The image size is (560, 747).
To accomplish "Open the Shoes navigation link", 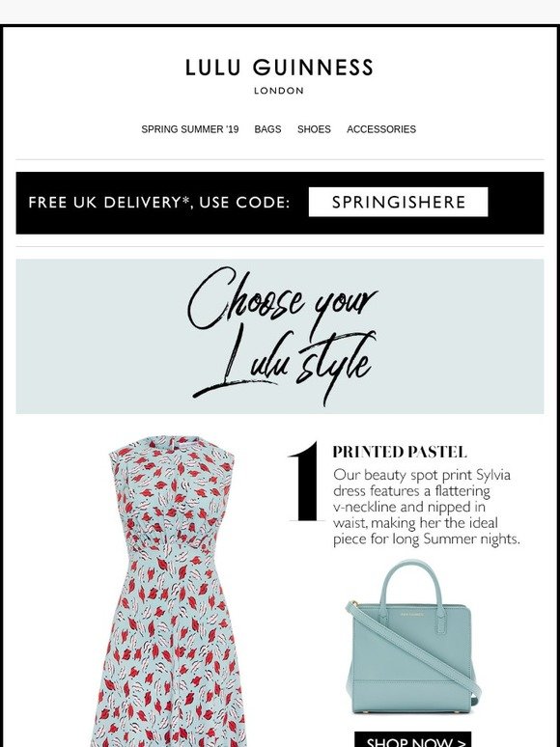I will (x=314, y=129).
